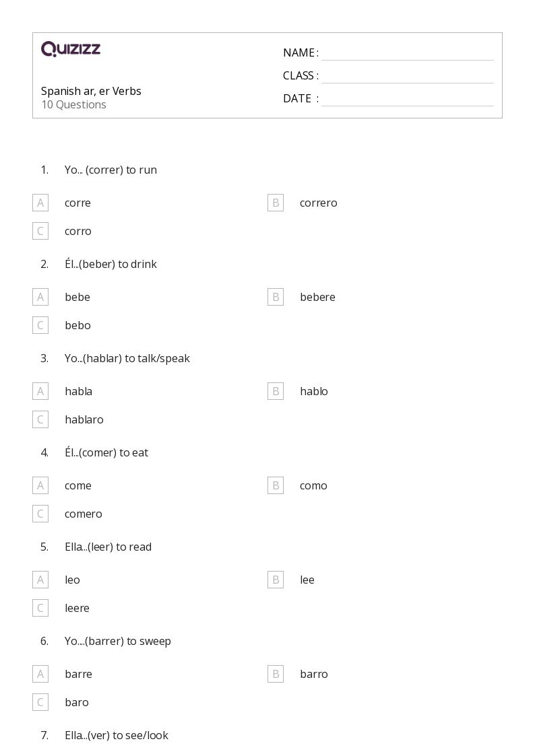The image size is (535, 756).
Task: Tick box A for bebe answer
Action: pyautogui.click(x=40, y=297)
